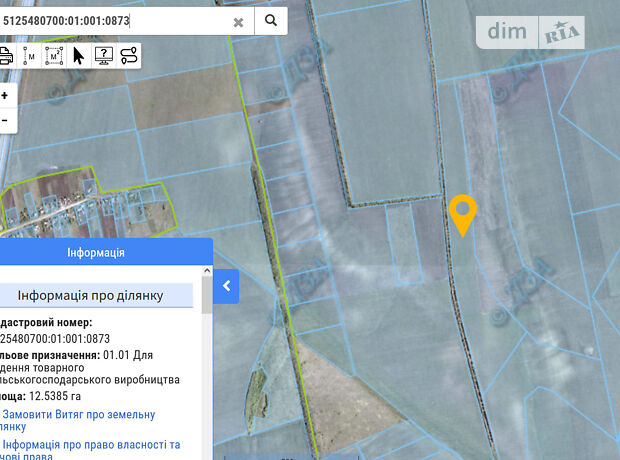Activate the arrow pointer selection tool
This screenshot has height=460, width=620.
pos(79,55)
